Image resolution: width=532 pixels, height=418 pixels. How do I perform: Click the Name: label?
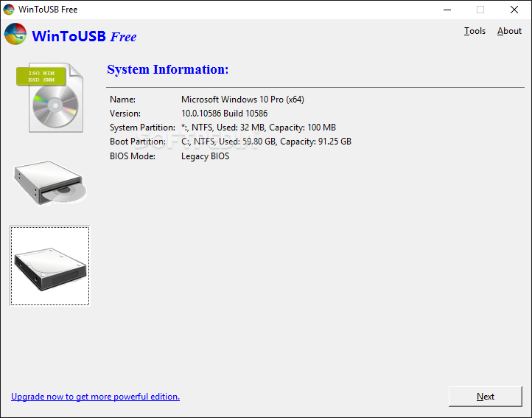coord(122,100)
